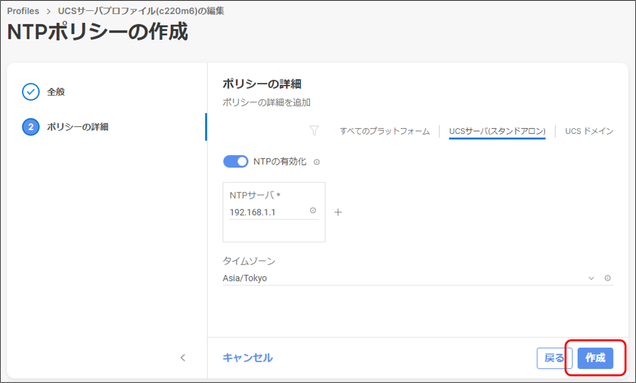Viewport: 636px width, 383px height.
Task: Click the NTPポリシーの作成 page title
Action: 98,32
